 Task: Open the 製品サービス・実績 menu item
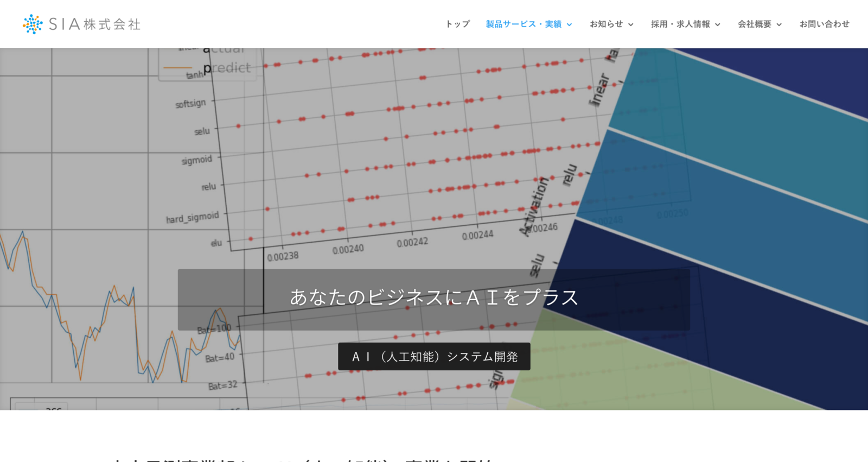(x=524, y=24)
